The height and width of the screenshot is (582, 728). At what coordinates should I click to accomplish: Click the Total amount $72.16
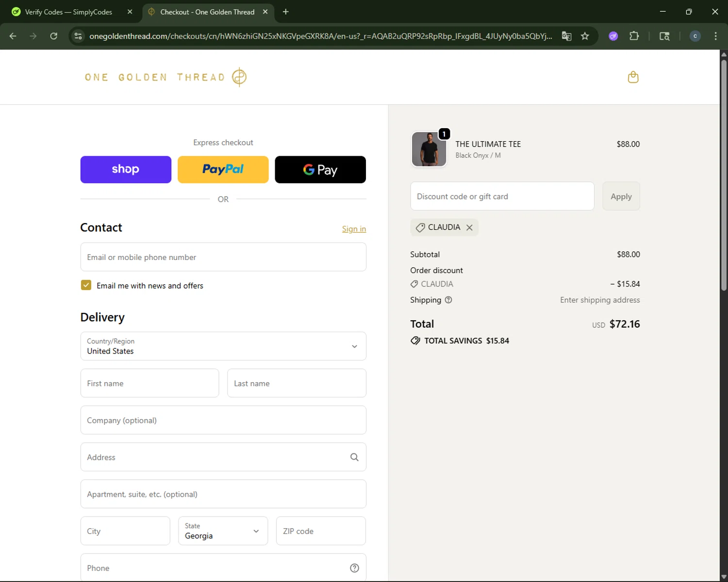coord(625,324)
